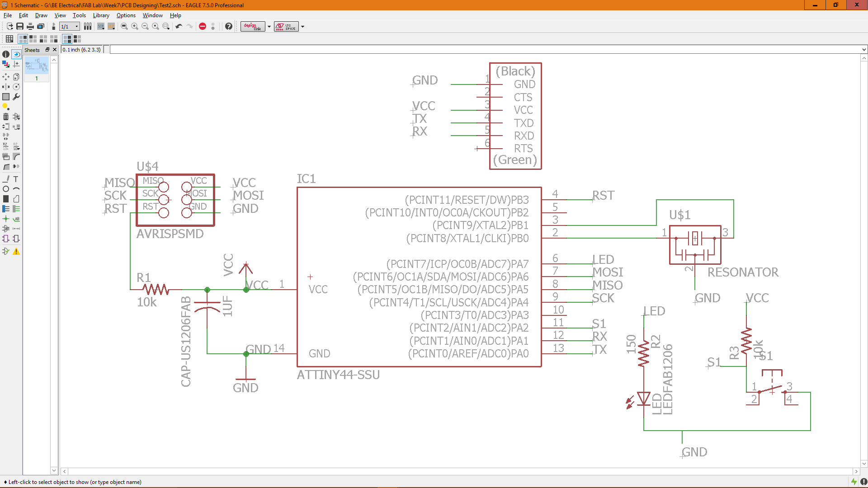Select the Circle drawing tool
Image resolution: width=868 pixels, height=488 pixels.
pos(6,189)
